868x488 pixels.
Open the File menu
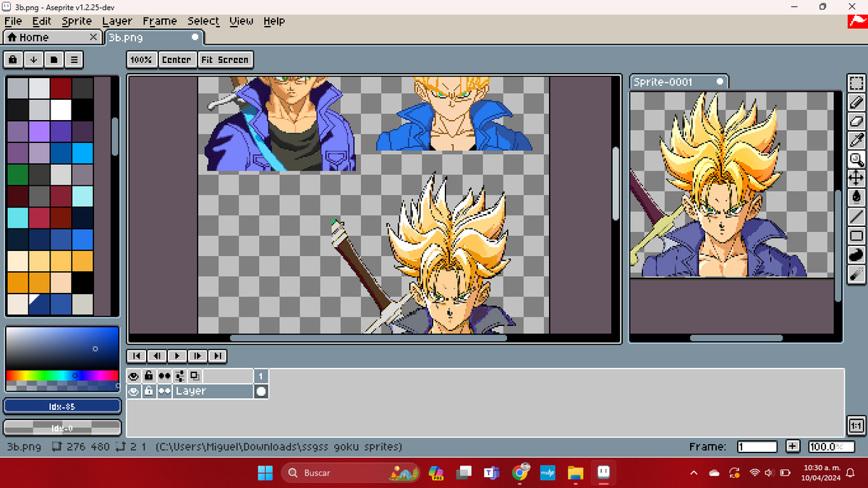pyautogui.click(x=13, y=21)
